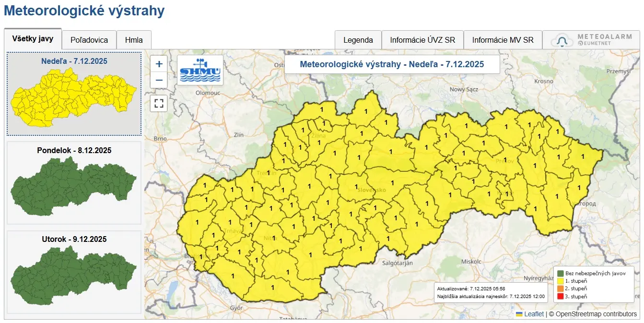The width and height of the screenshot is (644, 323).
Task: Select the Nedeľa 7.12.2025 forecast map
Action: coord(73,94)
